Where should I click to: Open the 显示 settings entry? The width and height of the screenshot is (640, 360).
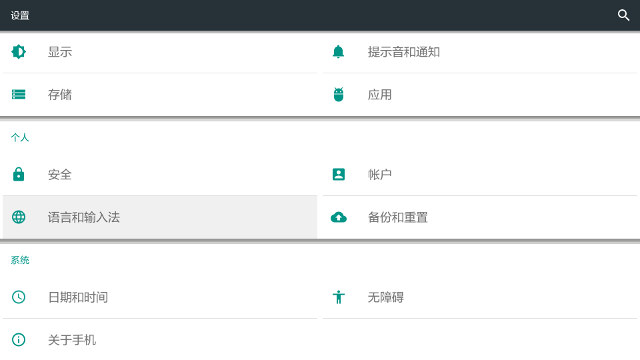pos(160,52)
